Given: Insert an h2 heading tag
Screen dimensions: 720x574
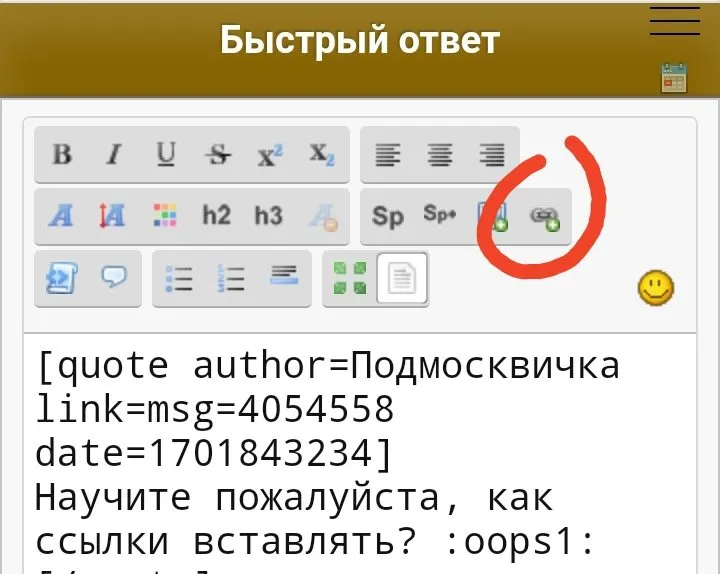Looking at the screenshot, I should pos(217,215).
